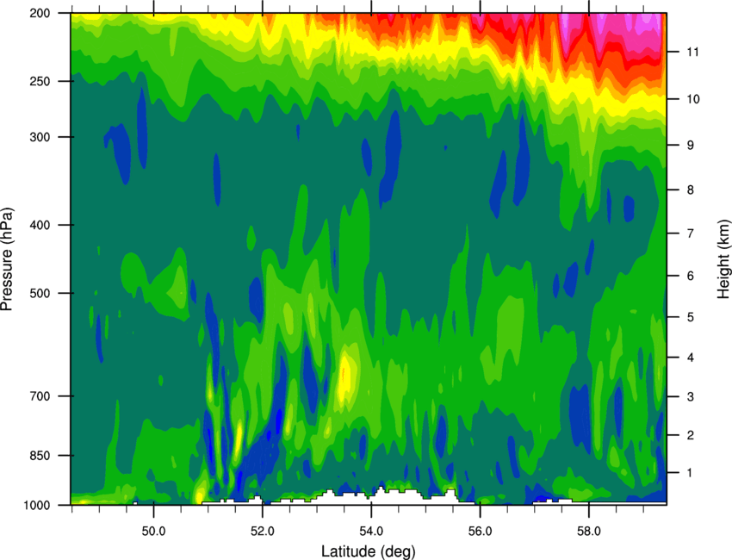Click the yellow maximum blob near 53.5 latitude
This screenshot has height=560, width=732.
345,377
